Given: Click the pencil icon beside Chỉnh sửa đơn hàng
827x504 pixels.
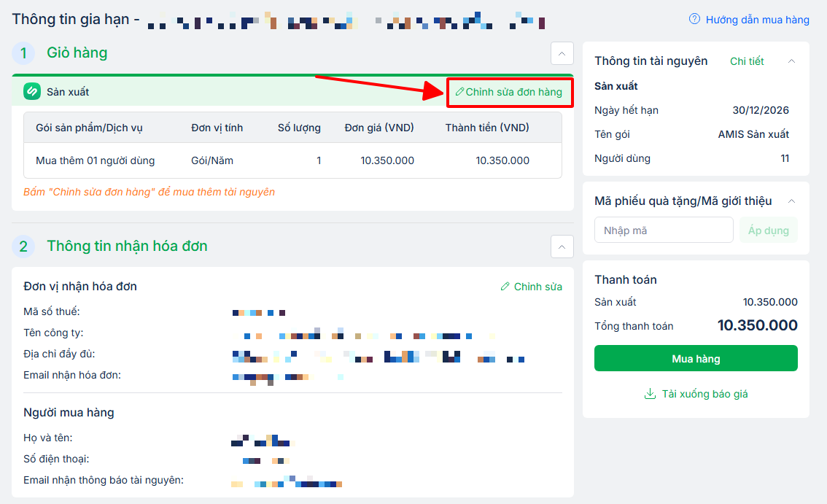Looking at the screenshot, I should [x=459, y=92].
